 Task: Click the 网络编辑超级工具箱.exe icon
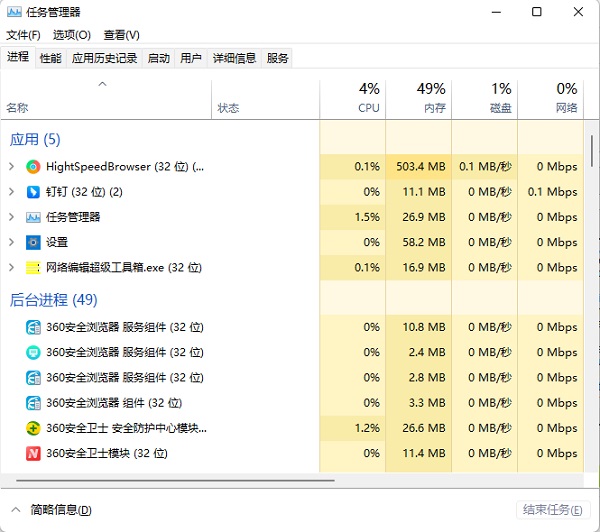(33, 268)
